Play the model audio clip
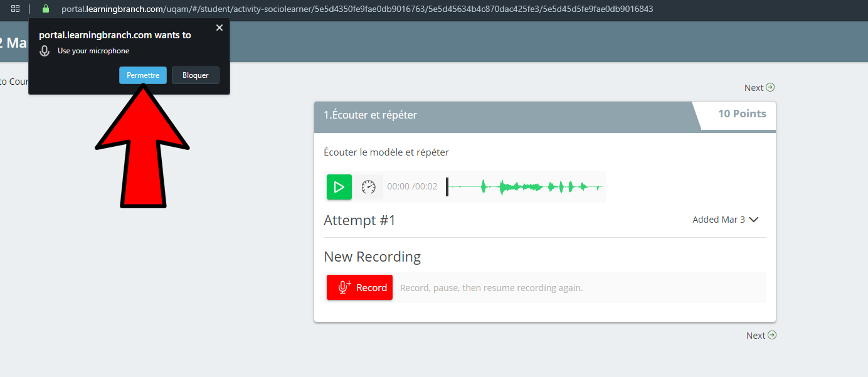Image resolution: width=868 pixels, height=377 pixels. pyautogui.click(x=339, y=187)
